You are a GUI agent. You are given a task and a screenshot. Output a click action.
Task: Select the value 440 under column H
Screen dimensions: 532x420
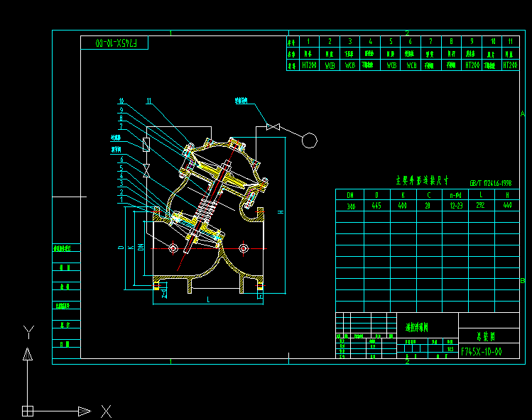pyautogui.click(x=507, y=205)
